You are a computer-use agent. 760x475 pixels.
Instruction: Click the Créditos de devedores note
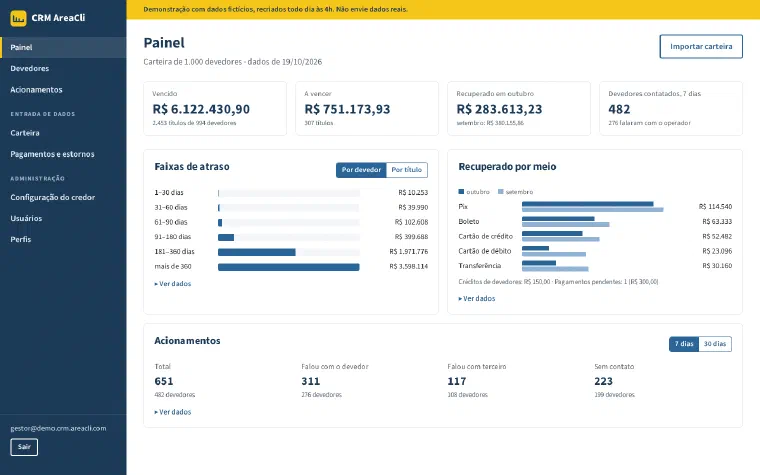[558, 282]
